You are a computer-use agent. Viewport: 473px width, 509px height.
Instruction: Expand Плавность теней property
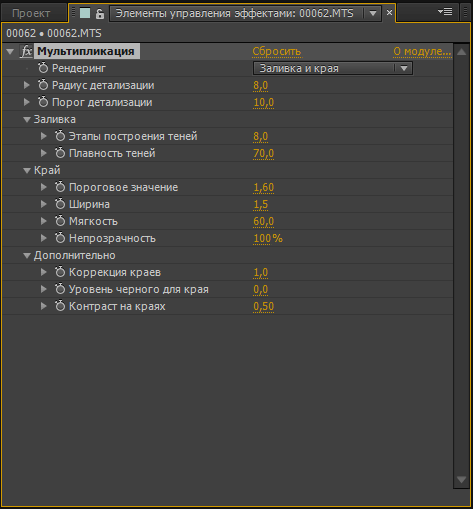(x=44, y=153)
